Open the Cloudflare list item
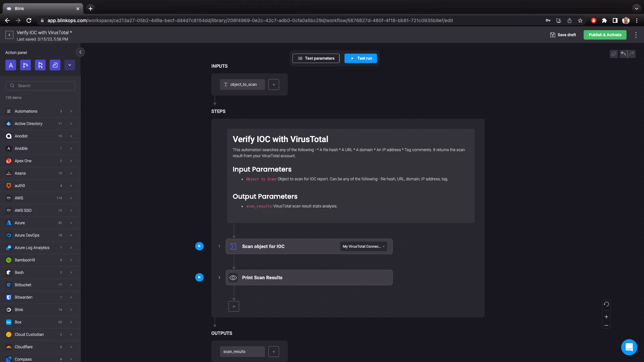 coord(39,347)
